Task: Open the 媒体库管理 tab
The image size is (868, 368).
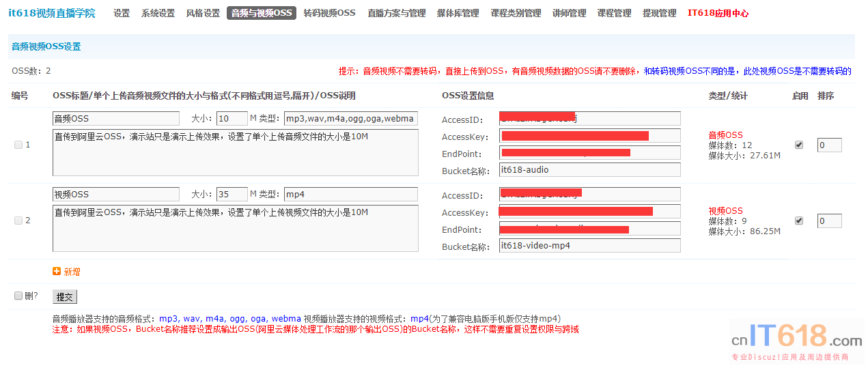Action: click(x=458, y=13)
